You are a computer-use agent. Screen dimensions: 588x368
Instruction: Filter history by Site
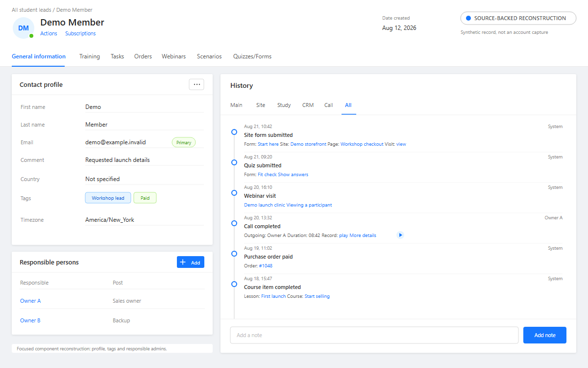[261, 105]
